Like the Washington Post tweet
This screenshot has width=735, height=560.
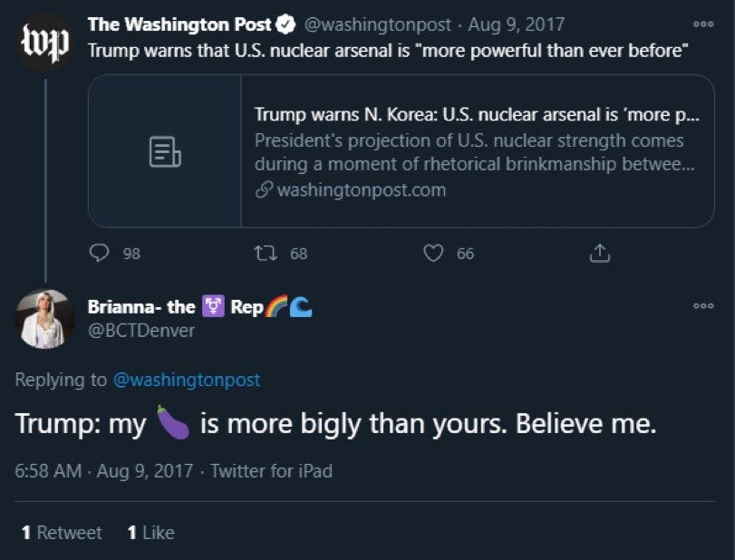435,254
